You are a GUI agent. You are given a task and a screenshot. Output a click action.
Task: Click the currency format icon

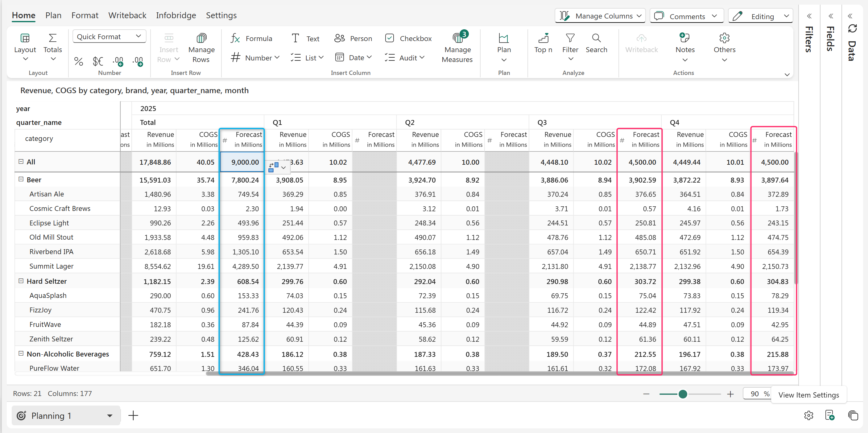(98, 61)
